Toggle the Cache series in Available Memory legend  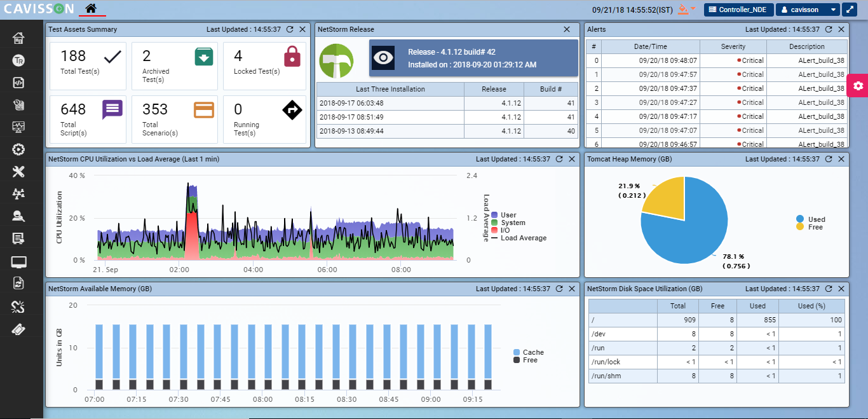tap(529, 352)
